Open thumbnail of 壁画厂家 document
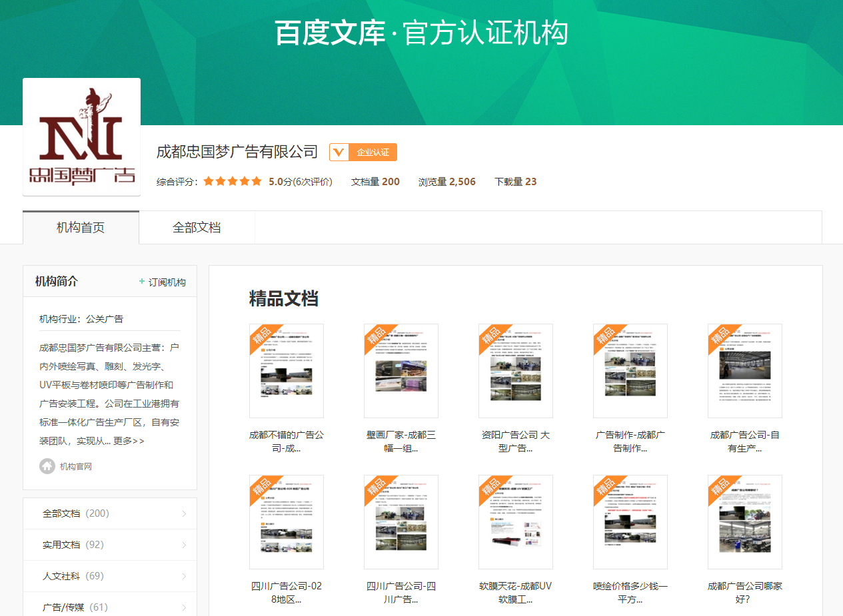843x616 pixels. (x=401, y=371)
